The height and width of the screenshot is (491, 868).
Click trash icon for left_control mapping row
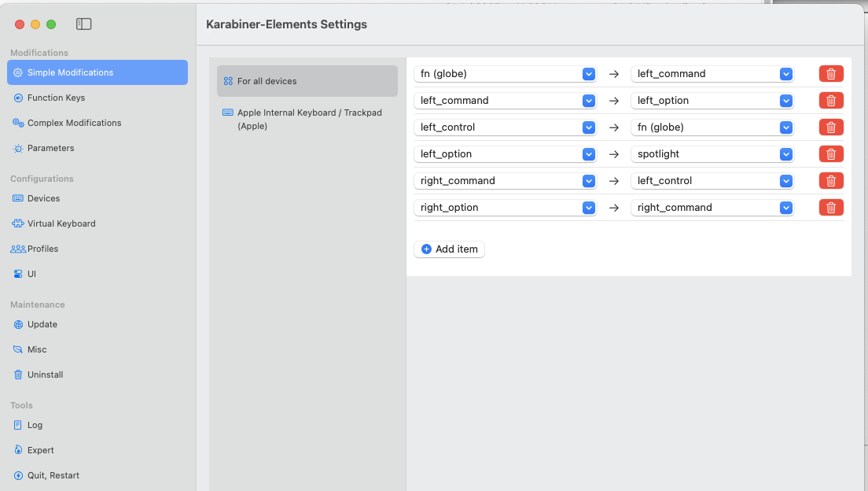click(x=831, y=127)
